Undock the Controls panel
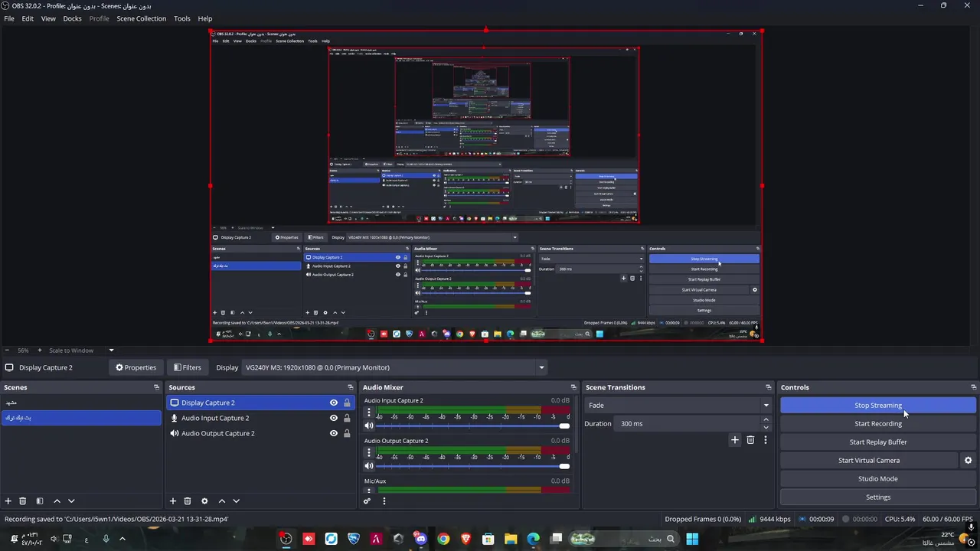The image size is (980, 551). [x=974, y=387]
